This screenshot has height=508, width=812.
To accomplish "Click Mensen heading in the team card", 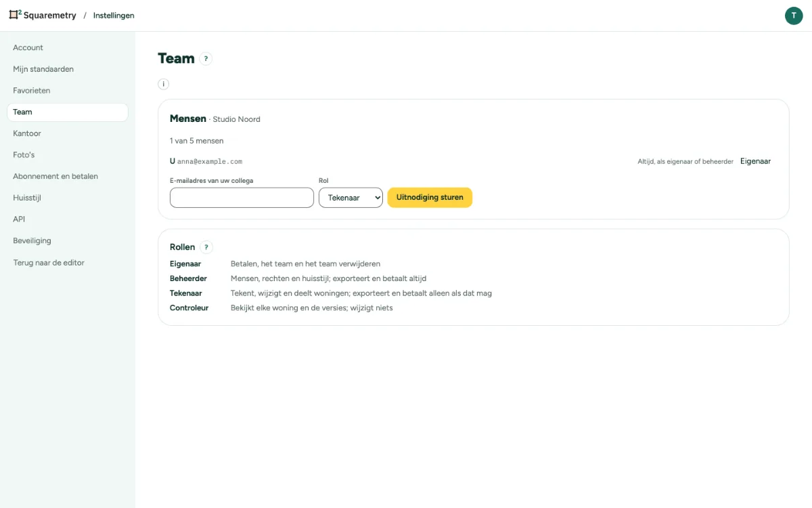I will coord(188,119).
